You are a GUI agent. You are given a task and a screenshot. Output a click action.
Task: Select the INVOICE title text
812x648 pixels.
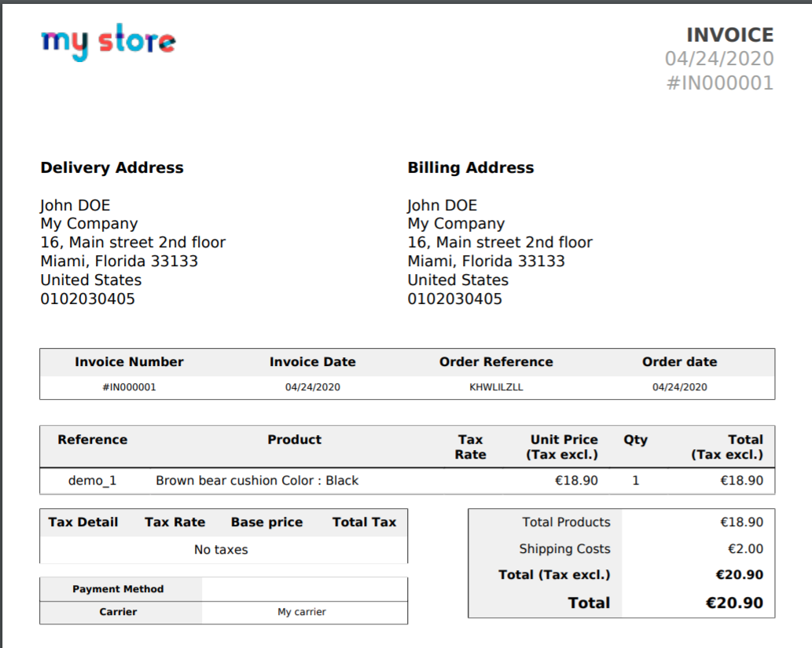729,35
